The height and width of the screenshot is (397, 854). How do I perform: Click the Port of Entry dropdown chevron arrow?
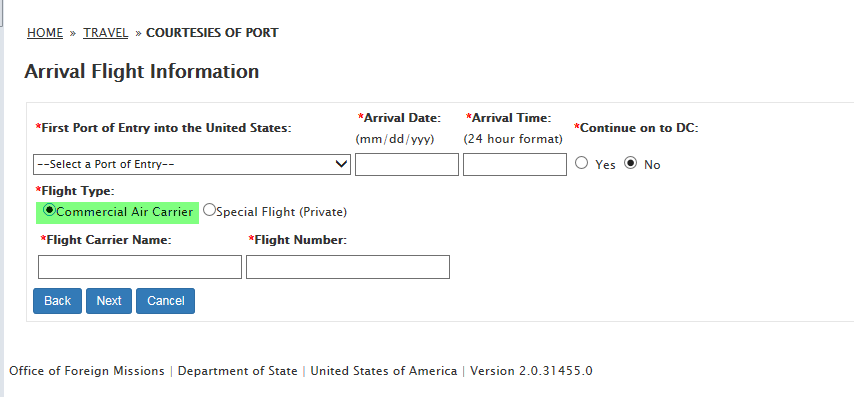pos(341,164)
